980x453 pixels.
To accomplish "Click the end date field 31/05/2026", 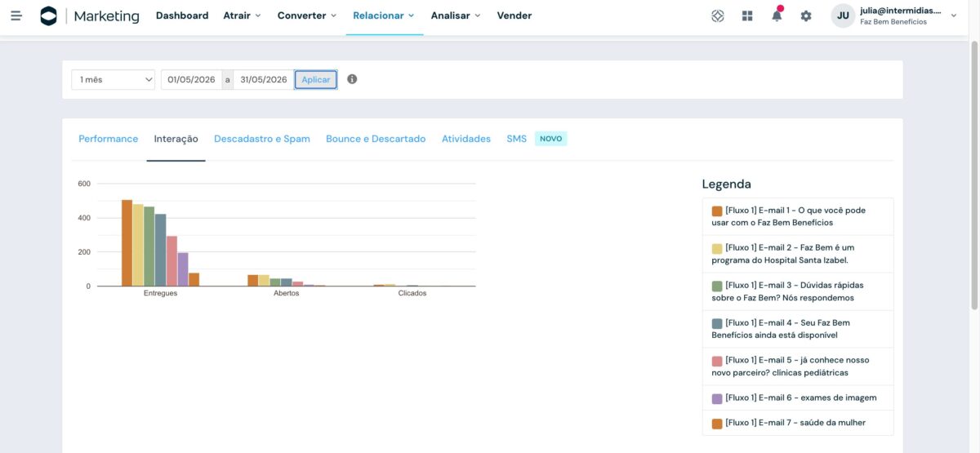I will point(263,79).
